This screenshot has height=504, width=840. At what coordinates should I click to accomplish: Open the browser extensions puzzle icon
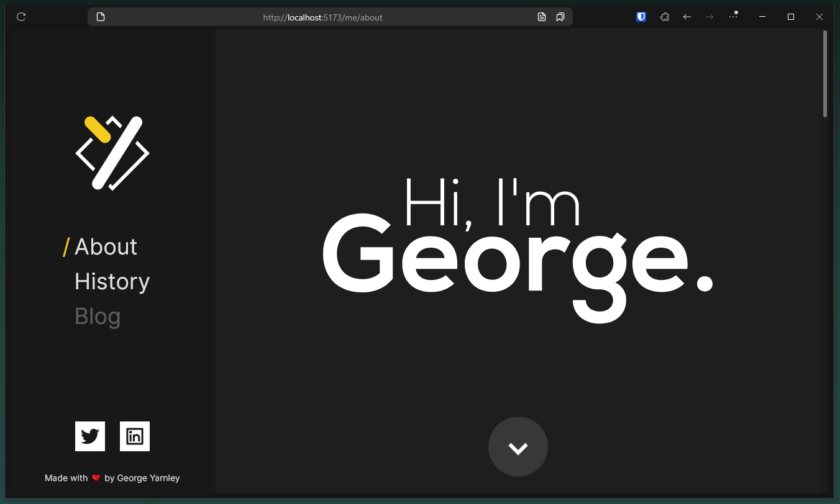tap(664, 17)
